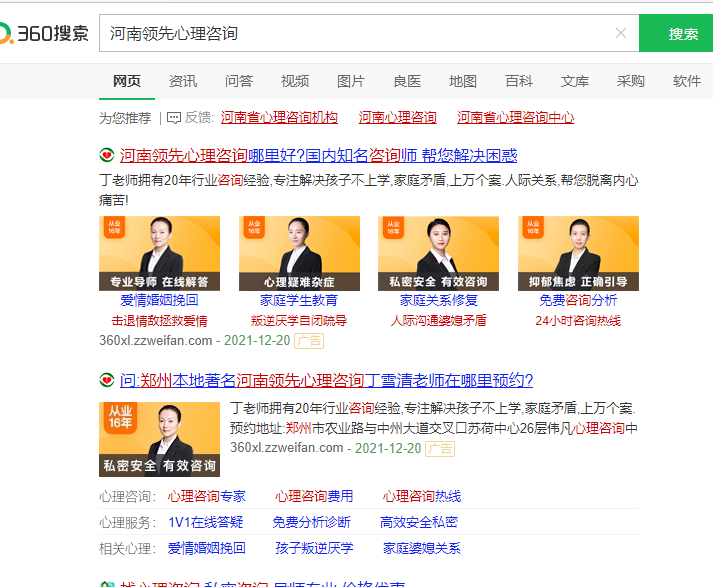
Task: Open suggestion 河南心理咨询
Action: point(397,118)
